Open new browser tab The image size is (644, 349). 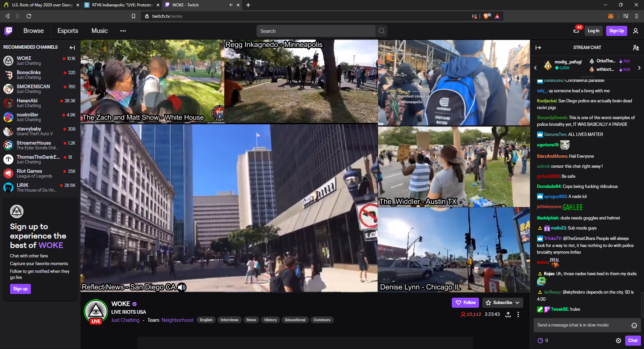click(248, 5)
